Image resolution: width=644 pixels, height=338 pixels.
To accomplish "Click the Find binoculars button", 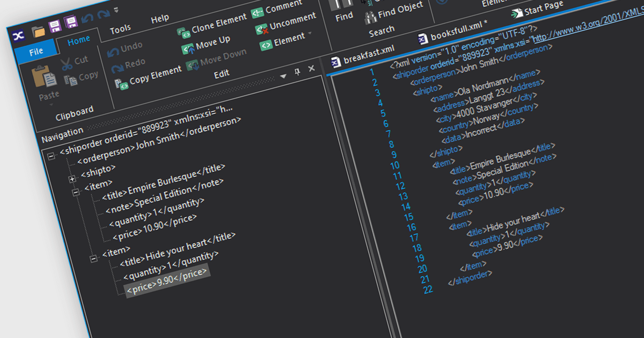I will point(343,9).
